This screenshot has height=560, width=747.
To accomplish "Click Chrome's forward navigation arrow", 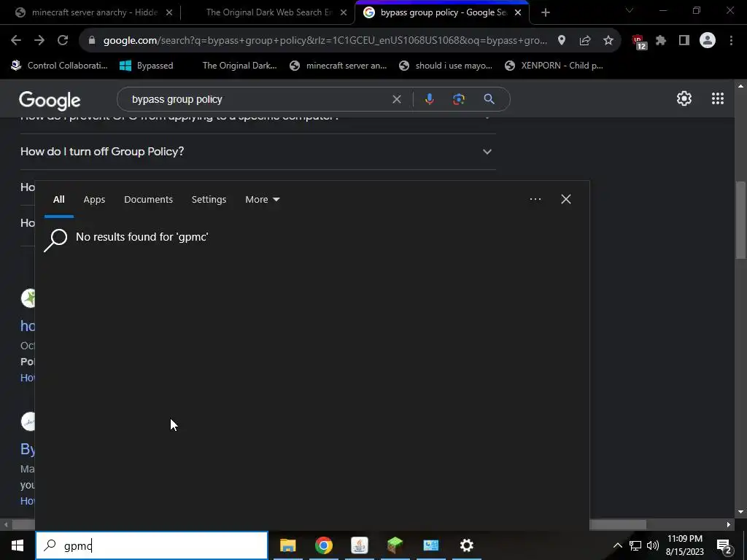I will pyautogui.click(x=39, y=41).
